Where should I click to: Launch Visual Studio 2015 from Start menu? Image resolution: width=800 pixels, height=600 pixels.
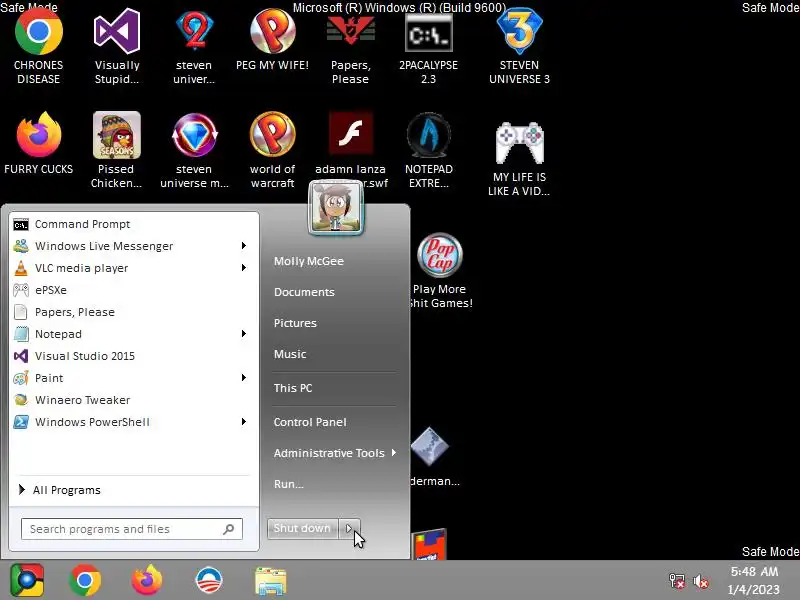(x=134, y=356)
